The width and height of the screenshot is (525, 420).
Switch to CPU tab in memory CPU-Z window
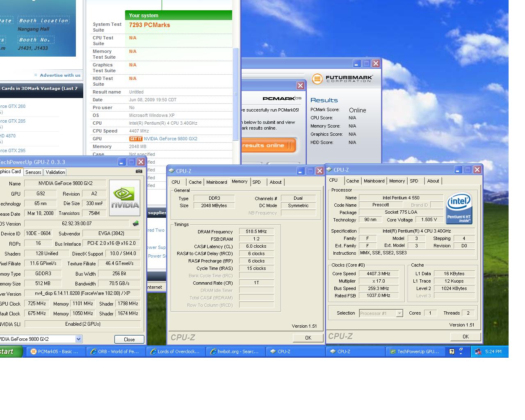tap(176, 182)
